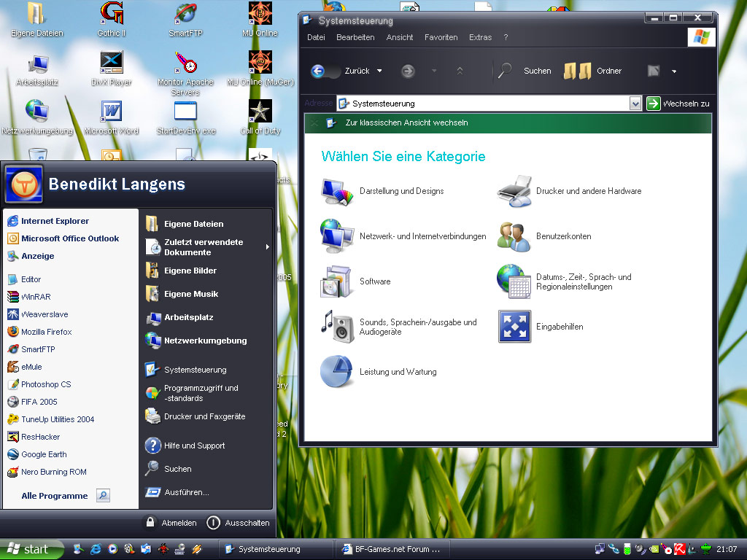Viewport: 747px width, 560px height.
Task: Open the Favoriten menu
Action: click(441, 37)
